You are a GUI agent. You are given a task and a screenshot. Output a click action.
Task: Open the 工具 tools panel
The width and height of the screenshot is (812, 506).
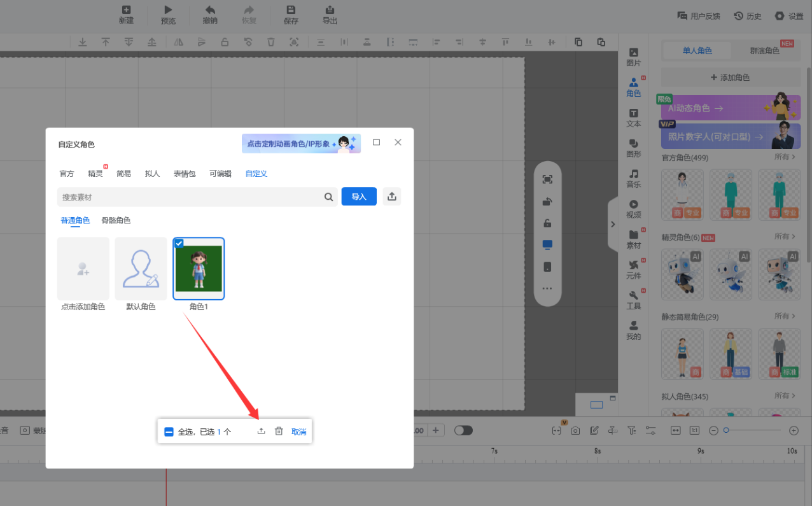(x=633, y=300)
